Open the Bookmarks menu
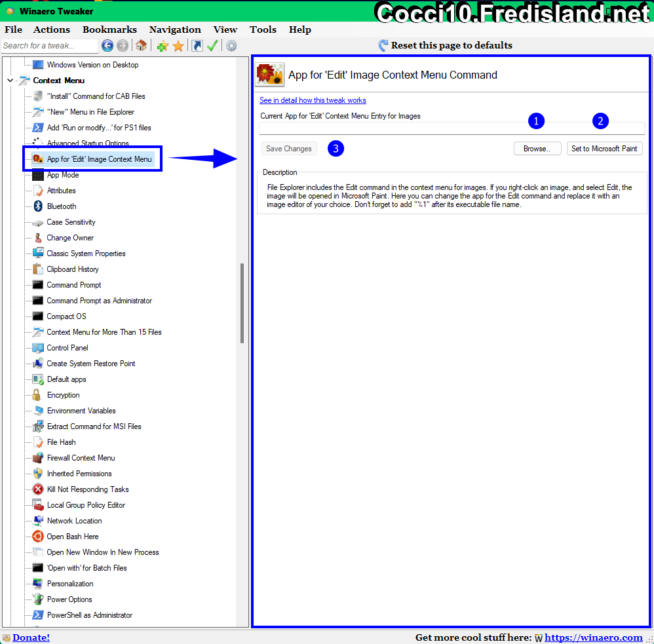Image resolution: width=654 pixels, height=644 pixels. (x=109, y=29)
